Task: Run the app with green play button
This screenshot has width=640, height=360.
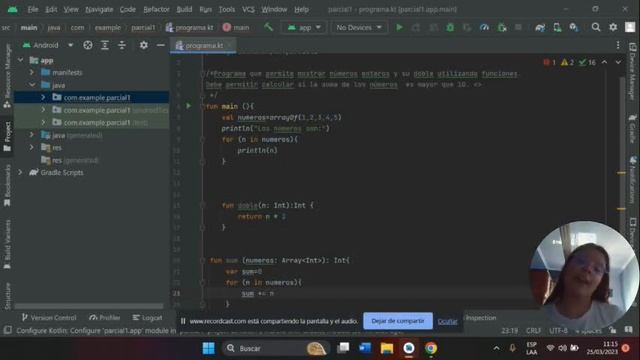Action: 399,27
